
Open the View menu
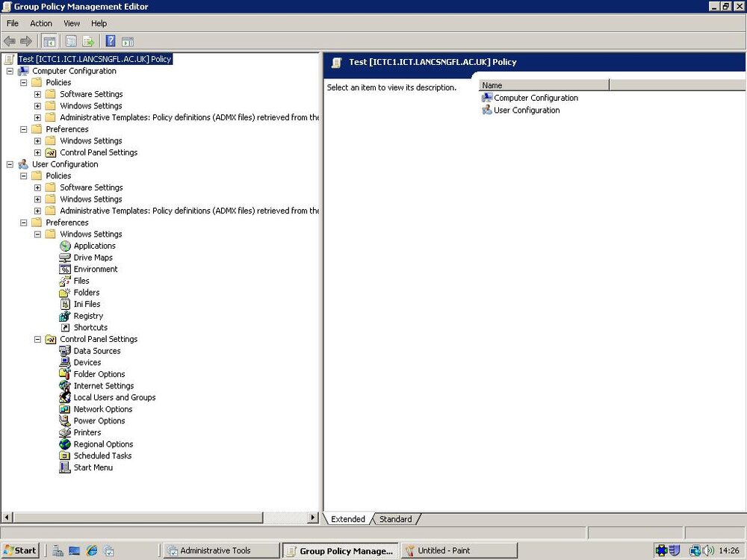pyautogui.click(x=72, y=23)
